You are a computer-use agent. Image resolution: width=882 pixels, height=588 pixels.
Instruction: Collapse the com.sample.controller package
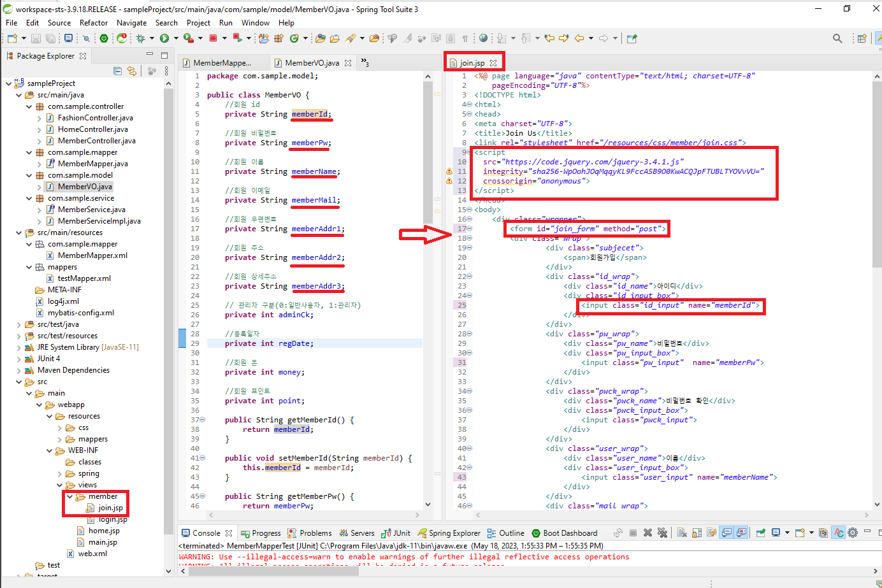tap(29, 106)
